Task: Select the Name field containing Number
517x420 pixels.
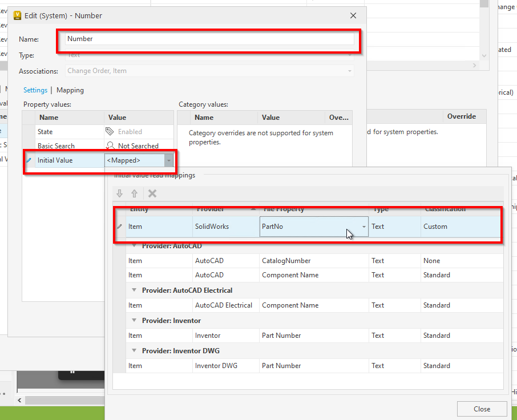Action: (x=208, y=39)
